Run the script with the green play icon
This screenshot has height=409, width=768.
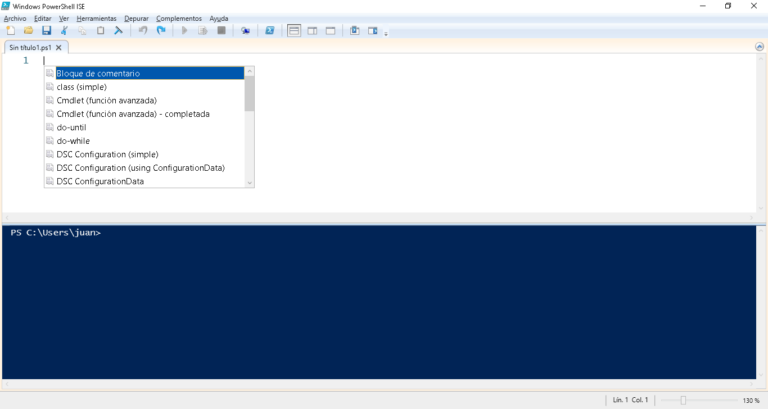pyautogui.click(x=184, y=31)
